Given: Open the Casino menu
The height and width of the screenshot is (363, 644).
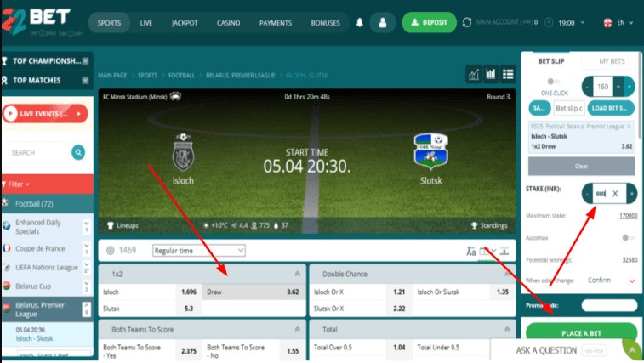Looking at the screenshot, I should [x=228, y=23].
